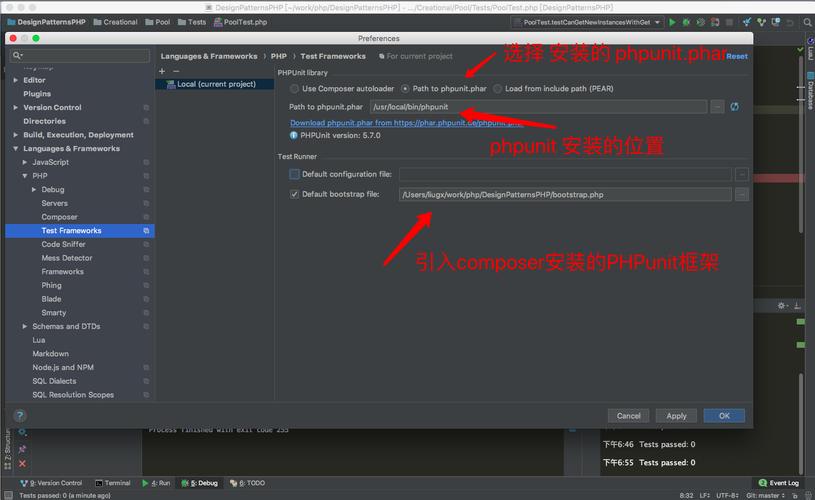
Task: Add a new PHPUnit configuration with plus
Action: (162, 71)
